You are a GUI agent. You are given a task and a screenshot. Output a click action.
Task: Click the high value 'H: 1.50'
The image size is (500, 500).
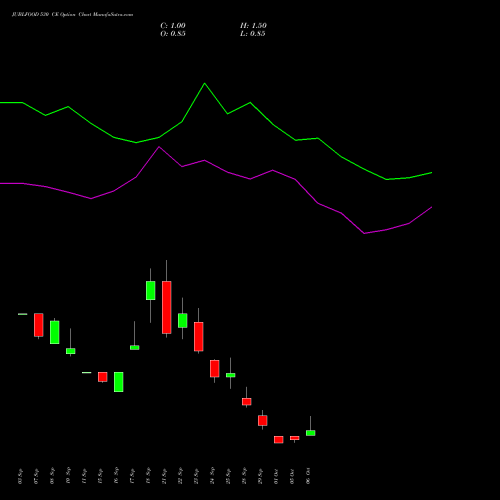pos(253,26)
